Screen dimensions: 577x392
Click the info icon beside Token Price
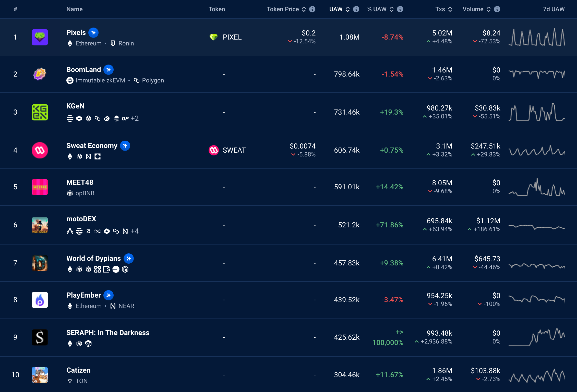[x=312, y=9]
